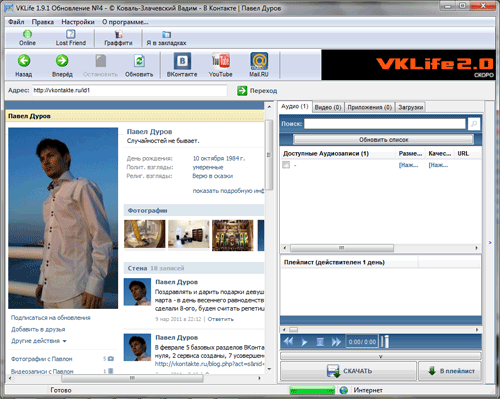Click the Ответить link under the wall post
This screenshot has width=500, height=399.
(x=221, y=319)
